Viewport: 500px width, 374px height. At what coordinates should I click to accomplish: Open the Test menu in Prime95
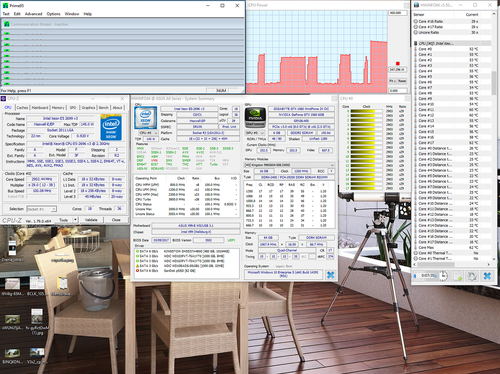pyautogui.click(x=6, y=14)
